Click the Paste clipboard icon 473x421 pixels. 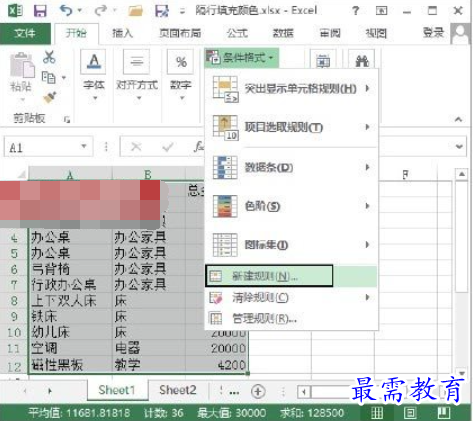22,65
